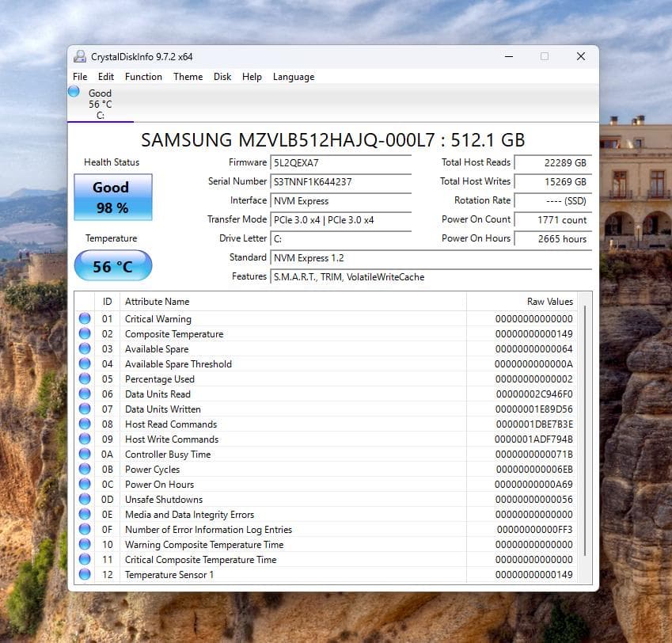The height and width of the screenshot is (643, 672).
Task: Click the Good 98% health status button
Action: tap(112, 196)
